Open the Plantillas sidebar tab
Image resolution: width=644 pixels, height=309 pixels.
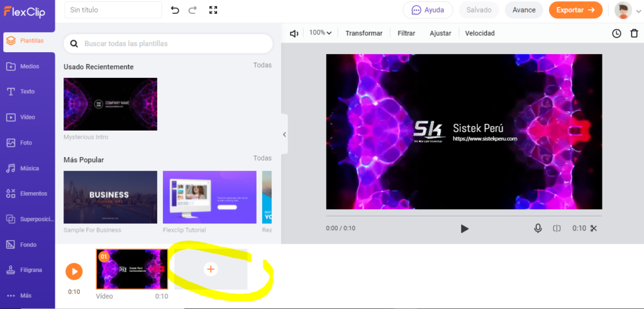point(29,41)
